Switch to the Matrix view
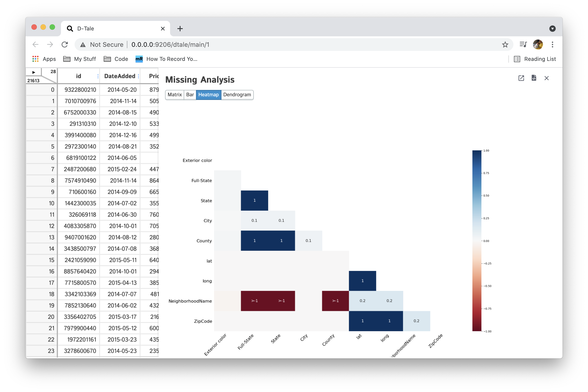 tap(174, 95)
